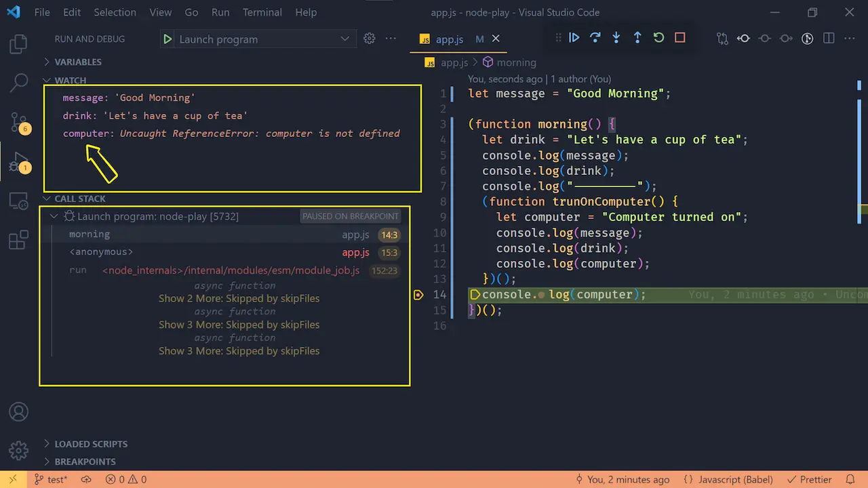Collapse the Watch section

click(71, 80)
